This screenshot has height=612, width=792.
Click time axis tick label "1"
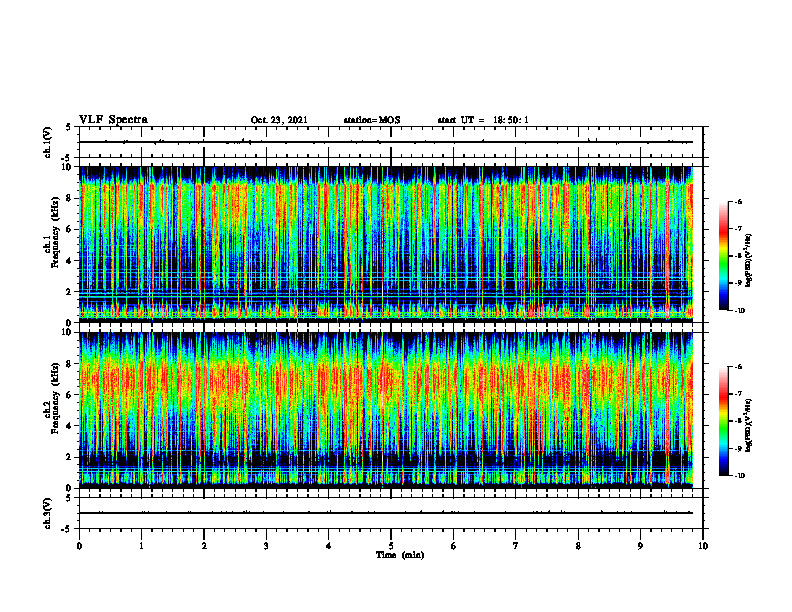(x=141, y=546)
